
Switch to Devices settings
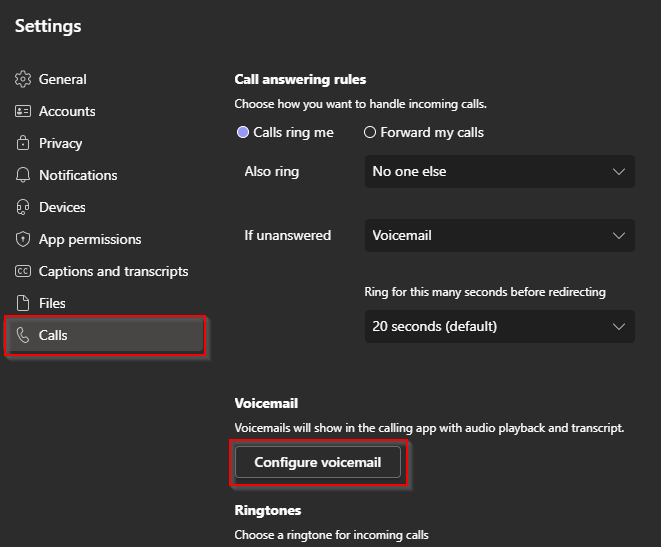click(x=62, y=207)
